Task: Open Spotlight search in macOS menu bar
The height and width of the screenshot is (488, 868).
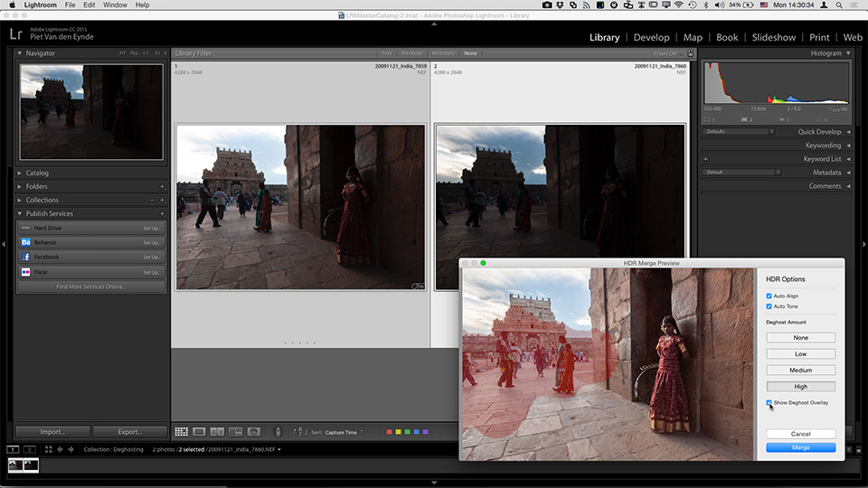Action: [x=839, y=5]
